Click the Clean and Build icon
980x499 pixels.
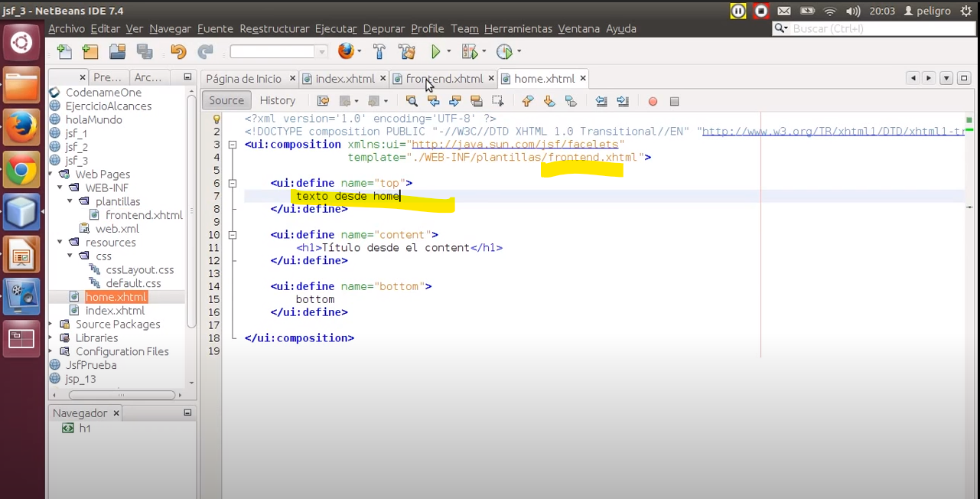click(x=407, y=52)
